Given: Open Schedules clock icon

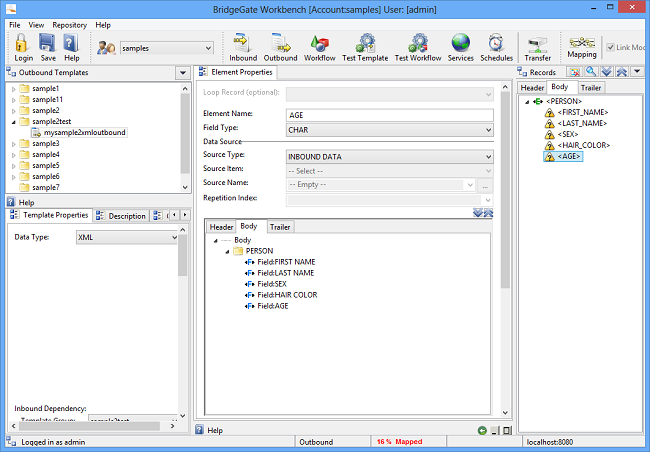Looking at the screenshot, I should tap(496, 43).
